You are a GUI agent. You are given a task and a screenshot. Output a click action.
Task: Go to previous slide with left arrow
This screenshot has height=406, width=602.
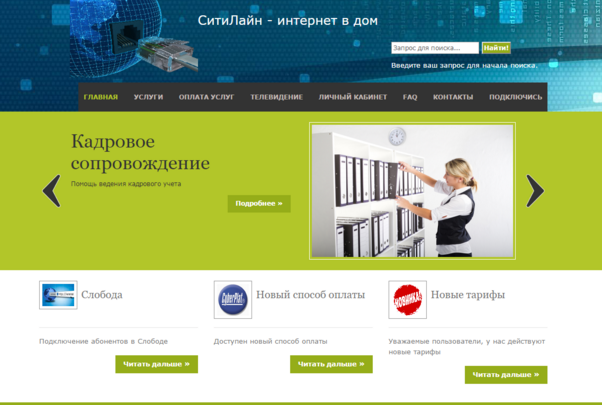51,191
